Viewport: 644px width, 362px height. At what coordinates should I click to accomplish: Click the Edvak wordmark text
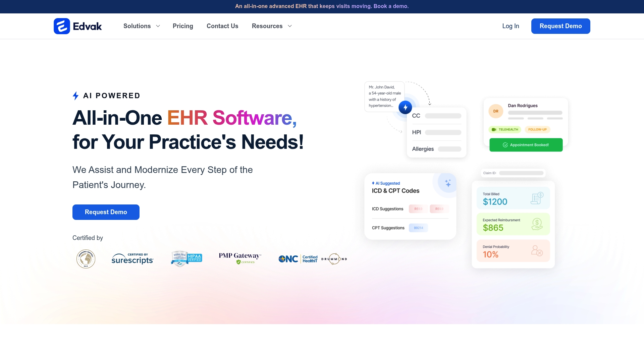87,26
